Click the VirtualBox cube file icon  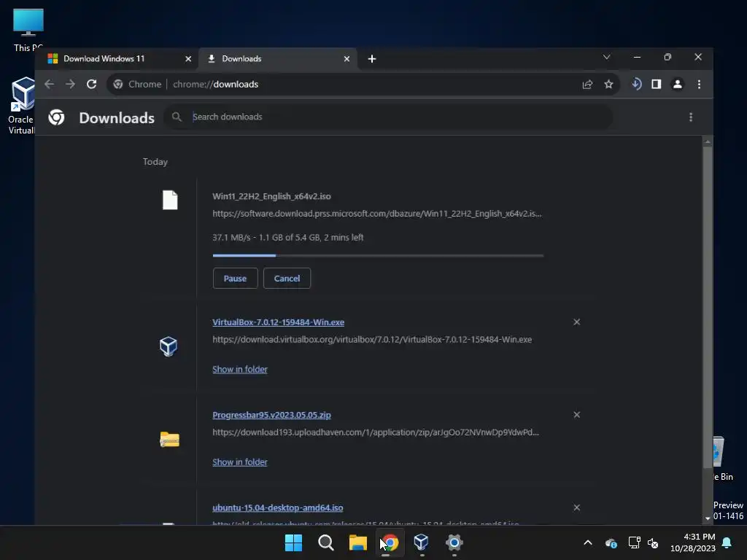coord(169,346)
